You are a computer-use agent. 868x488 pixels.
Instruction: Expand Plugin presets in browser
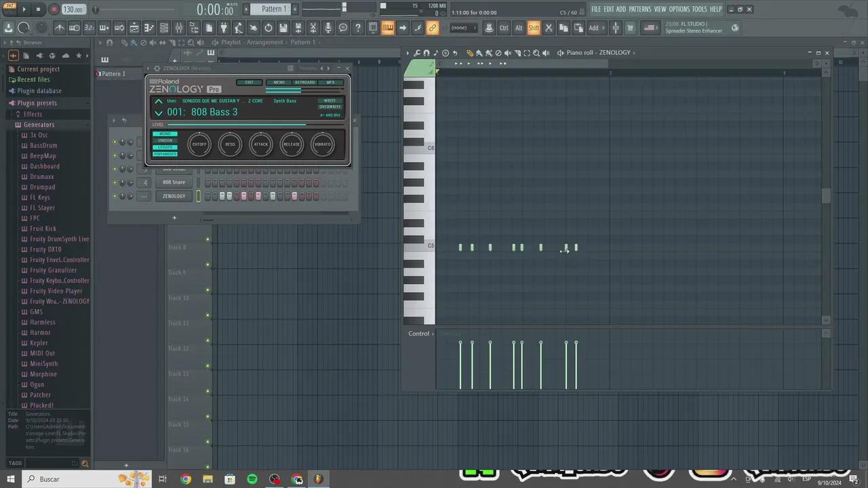click(x=37, y=103)
